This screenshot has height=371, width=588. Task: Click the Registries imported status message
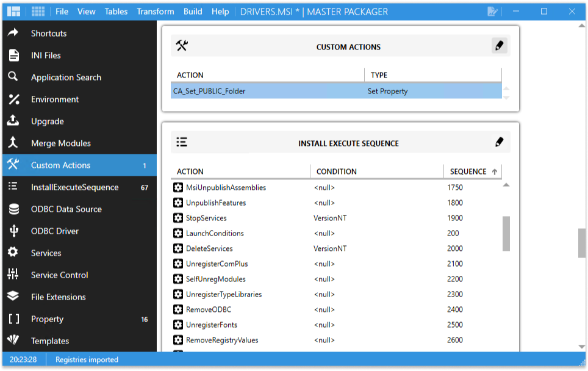[87, 359]
